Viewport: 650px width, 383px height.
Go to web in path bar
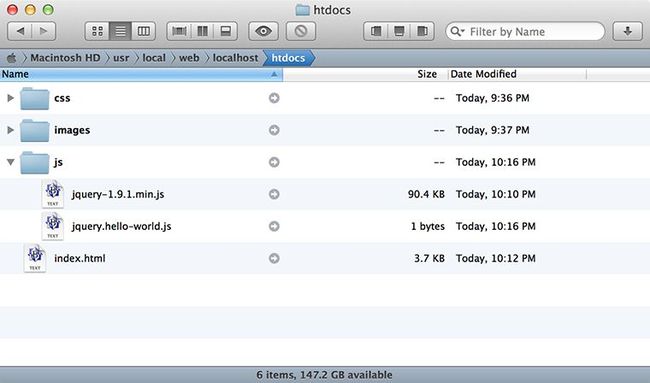coord(189,58)
